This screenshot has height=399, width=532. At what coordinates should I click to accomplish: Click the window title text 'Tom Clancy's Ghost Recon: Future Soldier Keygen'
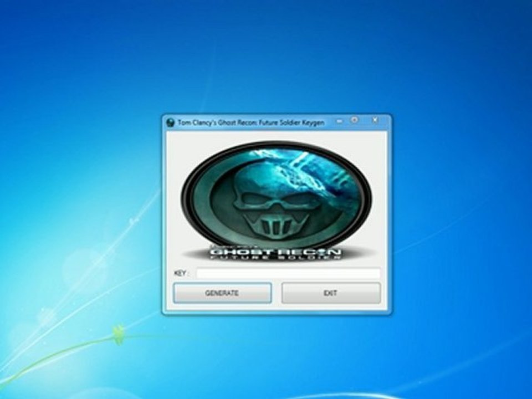(x=251, y=122)
